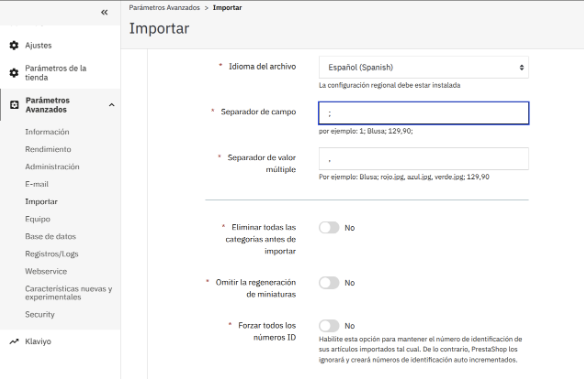This screenshot has width=584, height=383.
Task: Click the Klaviyo trend-line icon
Action: pyautogui.click(x=14, y=341)
